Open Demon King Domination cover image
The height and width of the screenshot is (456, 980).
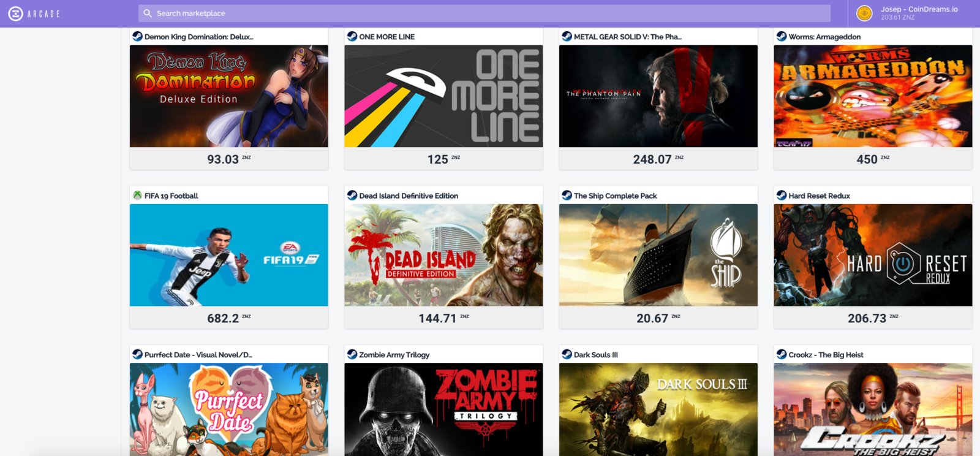coord(229,96)
